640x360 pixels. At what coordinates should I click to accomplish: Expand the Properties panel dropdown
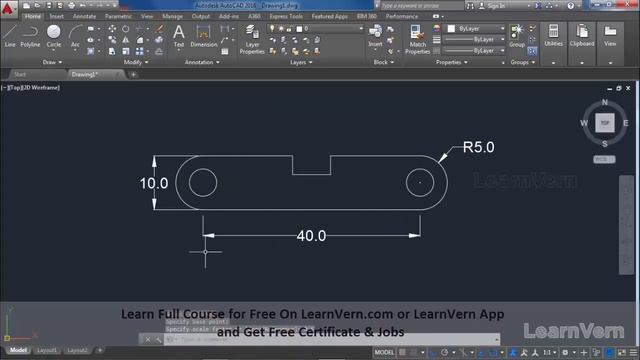(x=451, y=62)
